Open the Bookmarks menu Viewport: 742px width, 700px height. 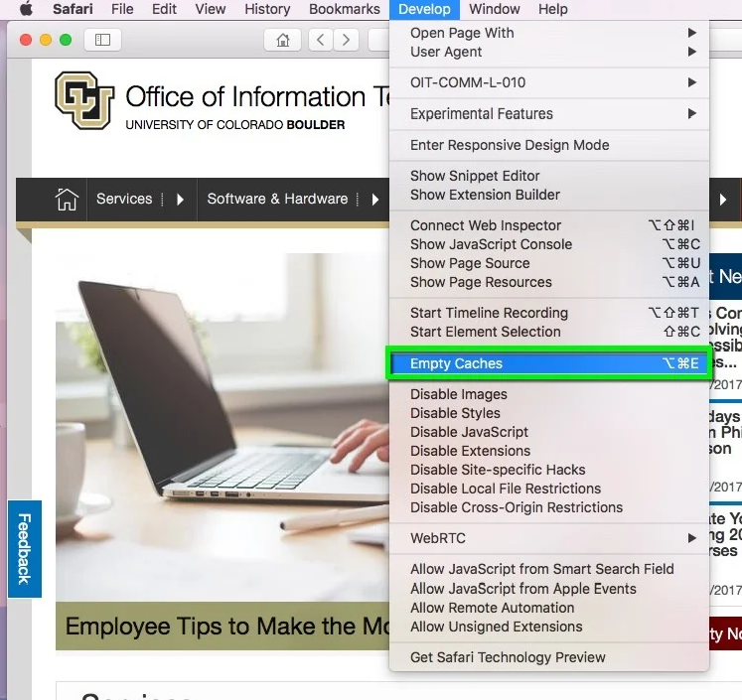[x=345, y=9]
